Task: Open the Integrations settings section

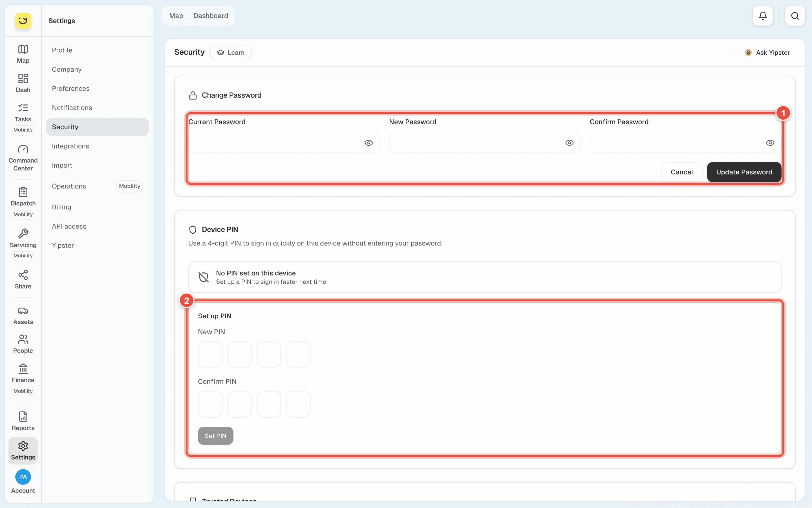Action: [x=97, y=146]
